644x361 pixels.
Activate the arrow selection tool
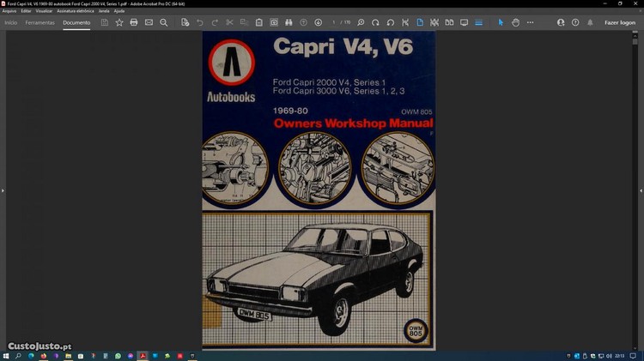tap(501, 22)
